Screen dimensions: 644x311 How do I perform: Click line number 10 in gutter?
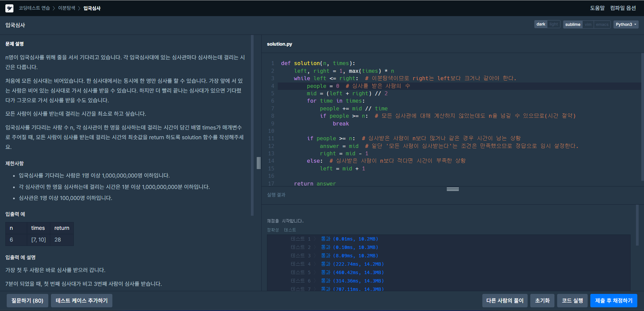271,131
